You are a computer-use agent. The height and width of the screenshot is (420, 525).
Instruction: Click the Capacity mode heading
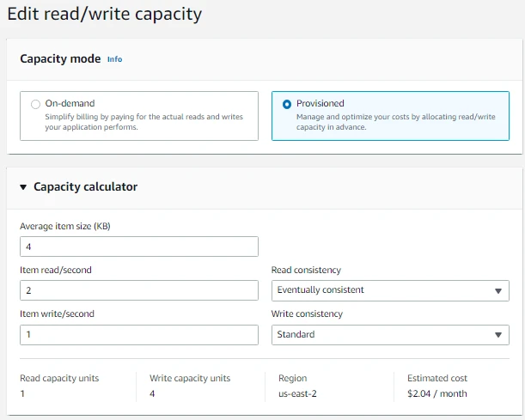click(60, 59)
